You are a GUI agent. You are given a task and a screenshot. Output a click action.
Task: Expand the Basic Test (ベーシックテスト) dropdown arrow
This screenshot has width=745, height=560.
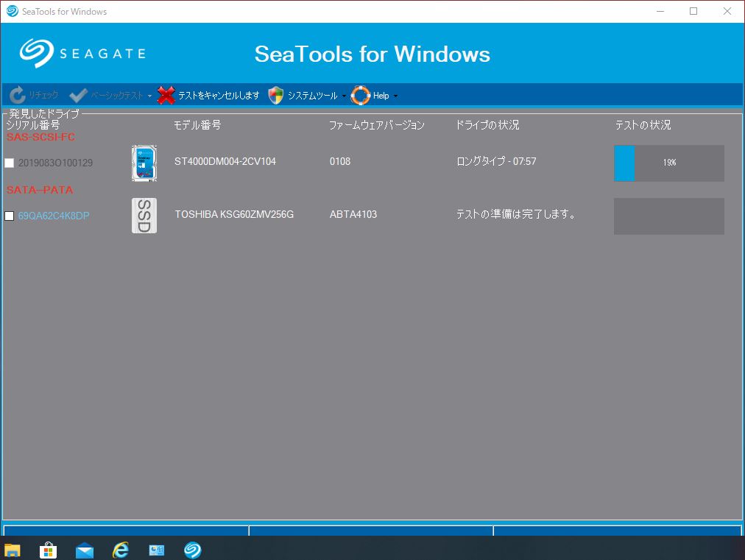[x=149, y=96]
